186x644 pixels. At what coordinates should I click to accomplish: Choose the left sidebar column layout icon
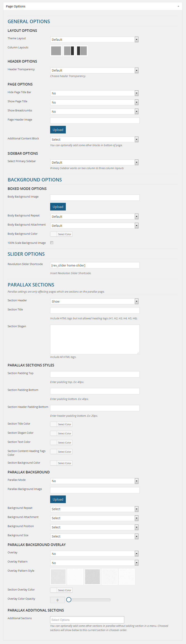click(x=82, y=51)
